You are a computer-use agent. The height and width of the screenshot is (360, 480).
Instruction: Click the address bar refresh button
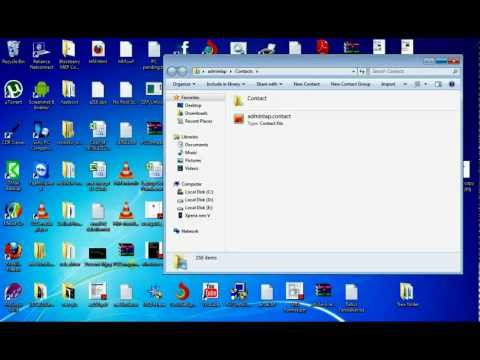tap(362, 71)
